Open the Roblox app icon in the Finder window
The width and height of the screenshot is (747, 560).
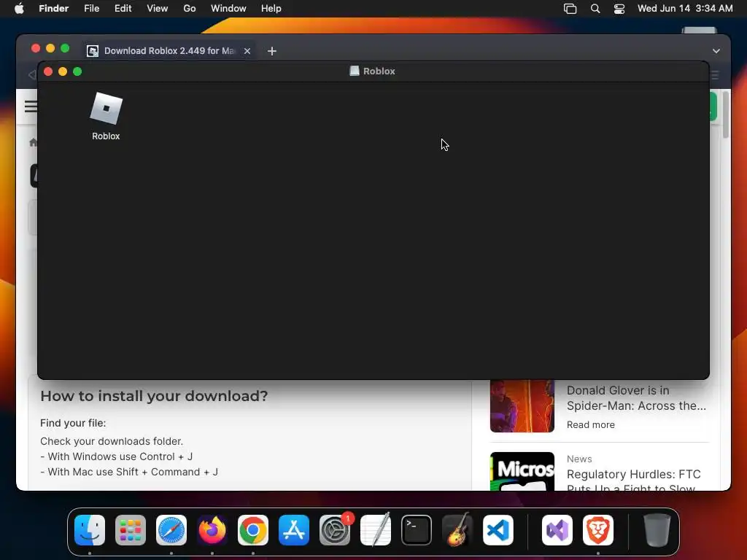107,109
